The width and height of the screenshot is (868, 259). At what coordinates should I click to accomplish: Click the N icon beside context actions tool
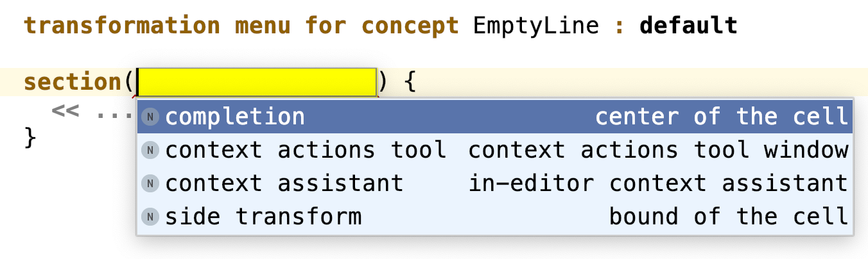point(150,150)
